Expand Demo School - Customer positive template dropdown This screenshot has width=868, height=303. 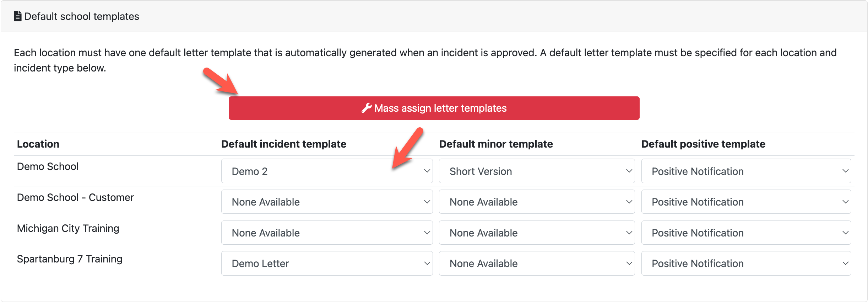(746, 202)
